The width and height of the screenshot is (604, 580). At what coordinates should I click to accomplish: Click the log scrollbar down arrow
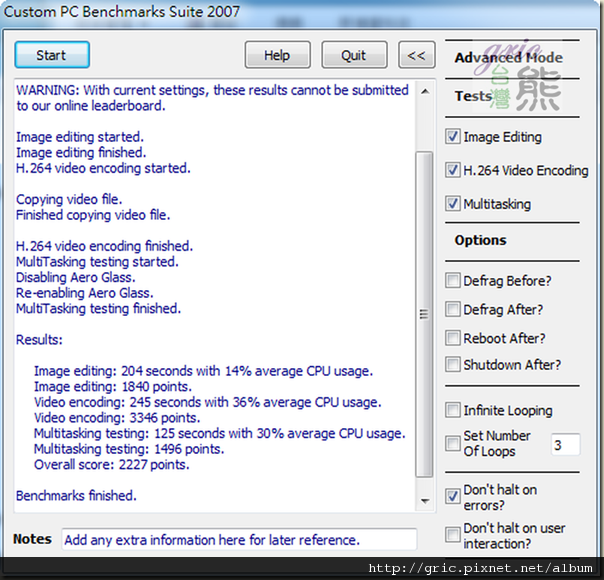click(x=425, y=501)
